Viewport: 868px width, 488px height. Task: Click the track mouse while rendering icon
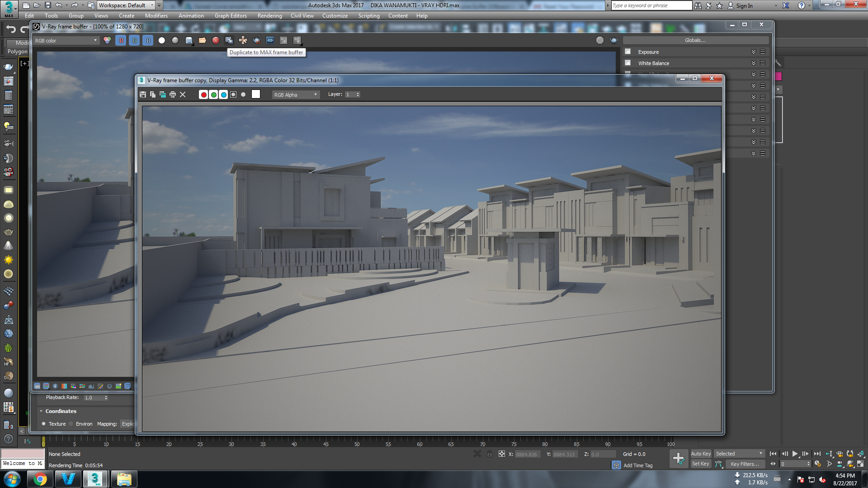point(243,40)
